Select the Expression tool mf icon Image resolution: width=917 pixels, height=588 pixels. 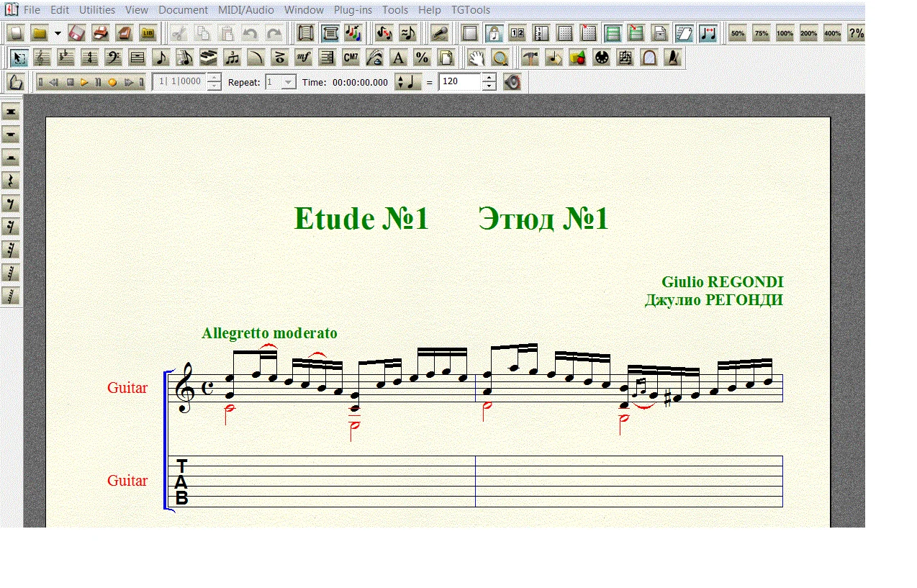[x=304, y=58]
